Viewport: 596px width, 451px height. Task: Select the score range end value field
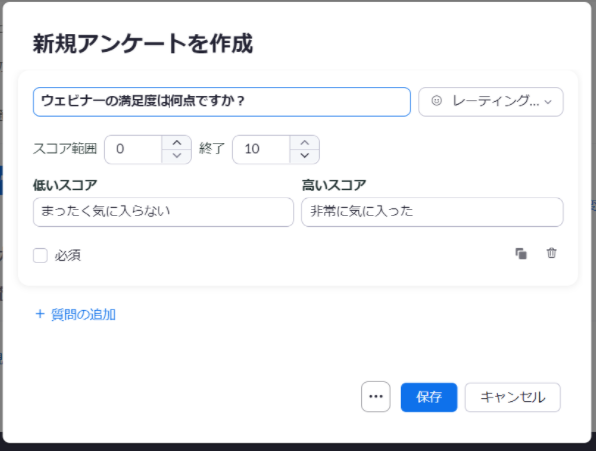point(262,149)
